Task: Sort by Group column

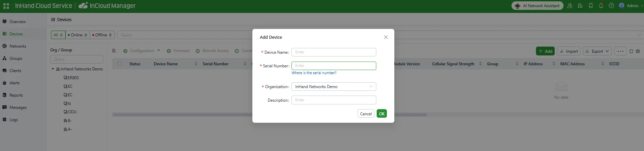Action: [x=517, y=64]
